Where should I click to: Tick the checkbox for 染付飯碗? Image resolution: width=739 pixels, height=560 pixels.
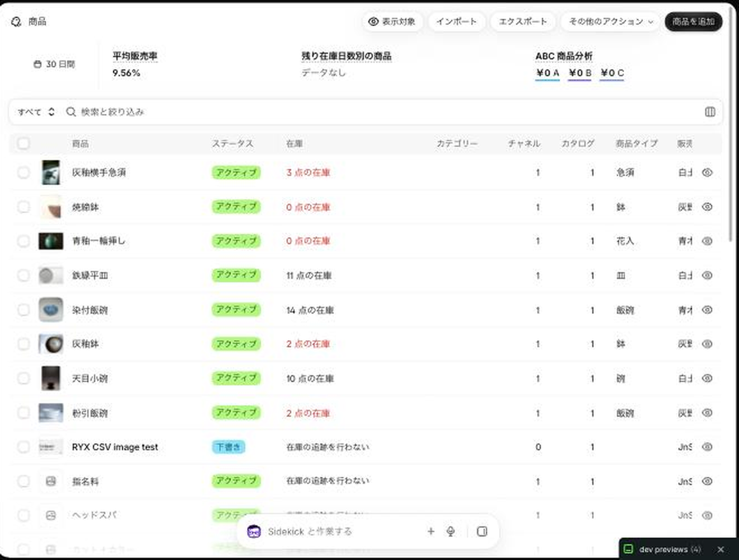point(24,310)
